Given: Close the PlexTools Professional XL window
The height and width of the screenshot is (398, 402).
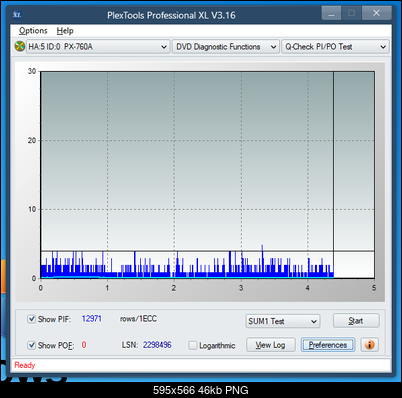Looking at the screenshot, I should tap(376, 13).
